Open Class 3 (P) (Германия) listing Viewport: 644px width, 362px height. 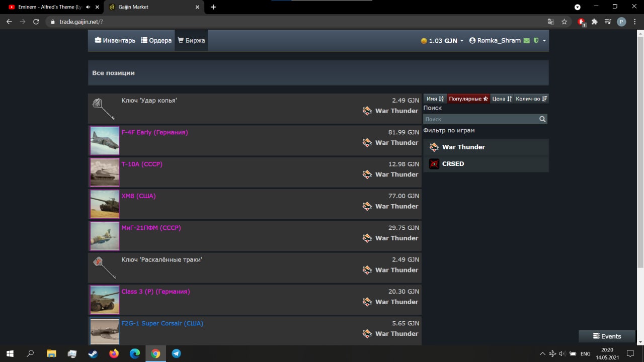[255, 300]
